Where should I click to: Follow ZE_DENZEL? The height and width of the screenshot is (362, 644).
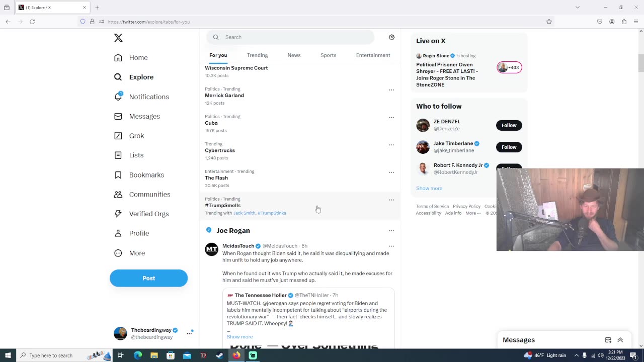(509, 125)
